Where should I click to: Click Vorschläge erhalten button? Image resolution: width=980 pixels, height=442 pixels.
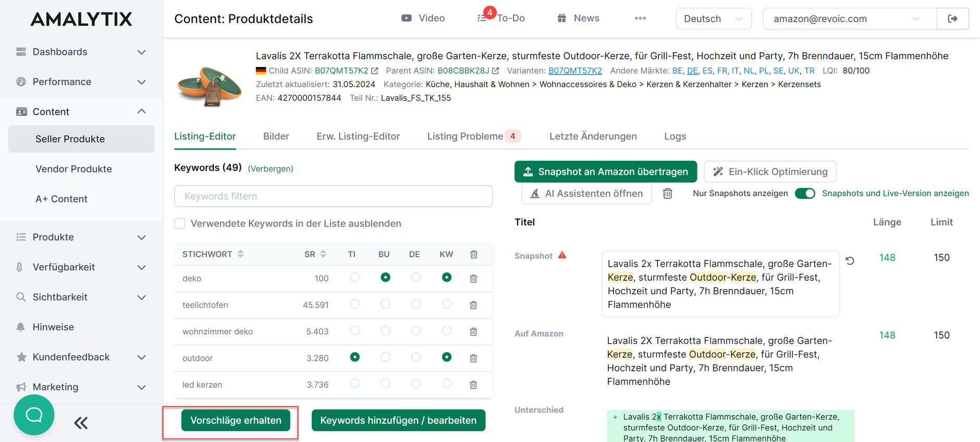236,421
